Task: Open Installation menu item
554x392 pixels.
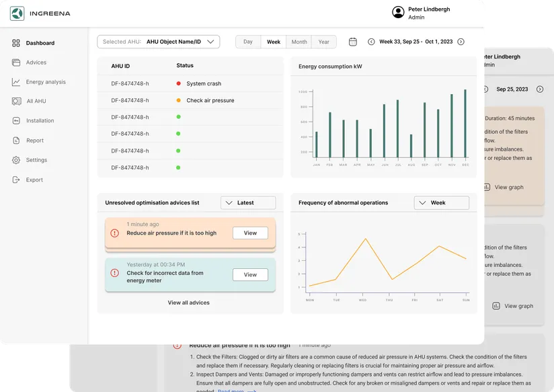Action: (x=40, y=120)
